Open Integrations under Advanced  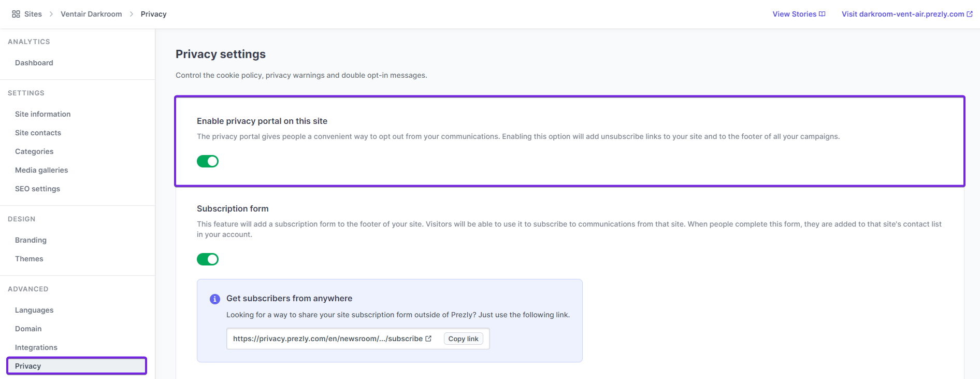pos(36,347)
